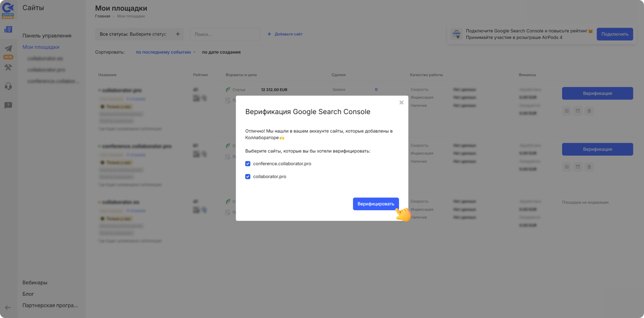Click the Качество работы column header
Screen dimensions: 644x318
426,75
